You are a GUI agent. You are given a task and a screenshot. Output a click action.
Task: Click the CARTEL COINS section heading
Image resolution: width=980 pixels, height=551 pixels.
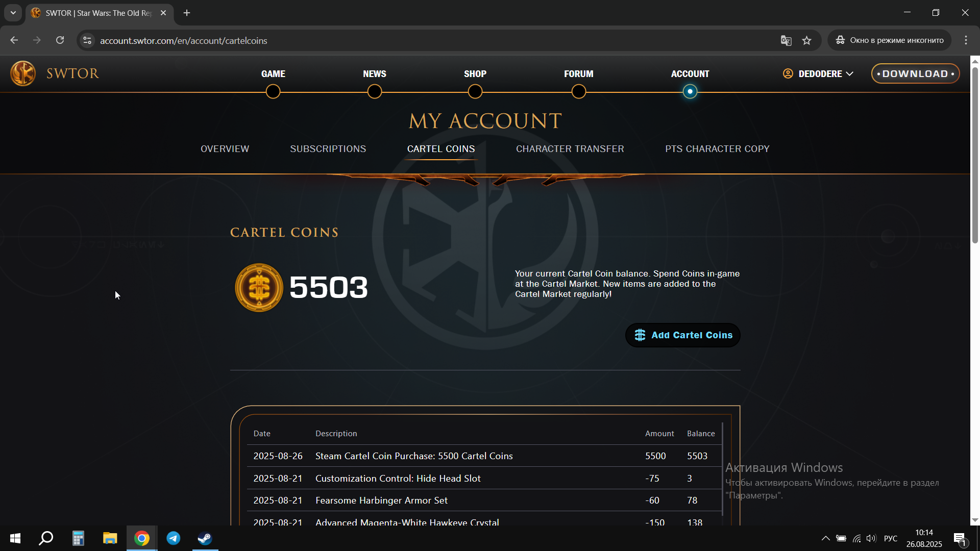pos(284,233)
